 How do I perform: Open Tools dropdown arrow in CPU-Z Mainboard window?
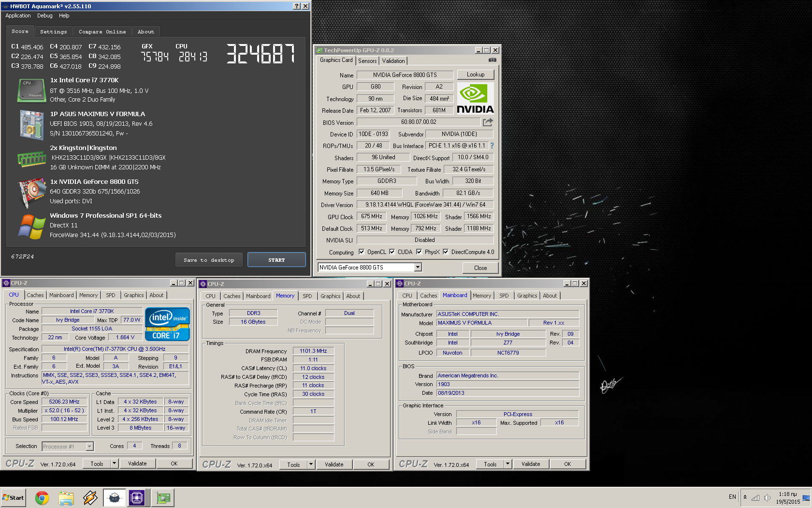[x=508, y=464]
